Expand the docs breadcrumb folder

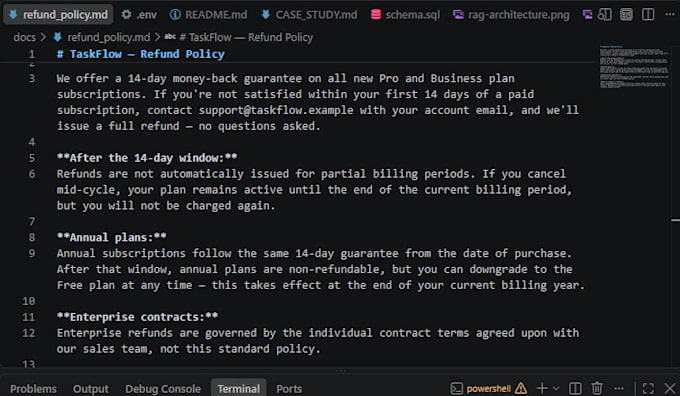click(x=24, y=37)
